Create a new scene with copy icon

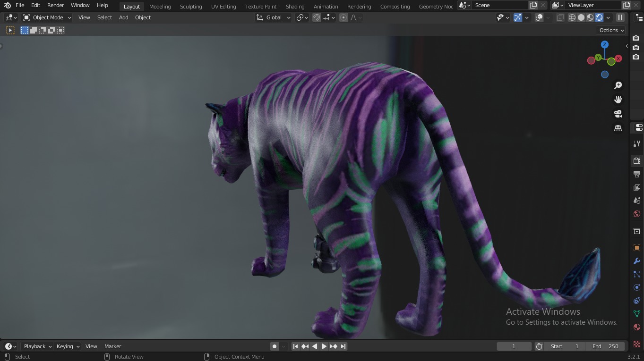click(533, 5)
